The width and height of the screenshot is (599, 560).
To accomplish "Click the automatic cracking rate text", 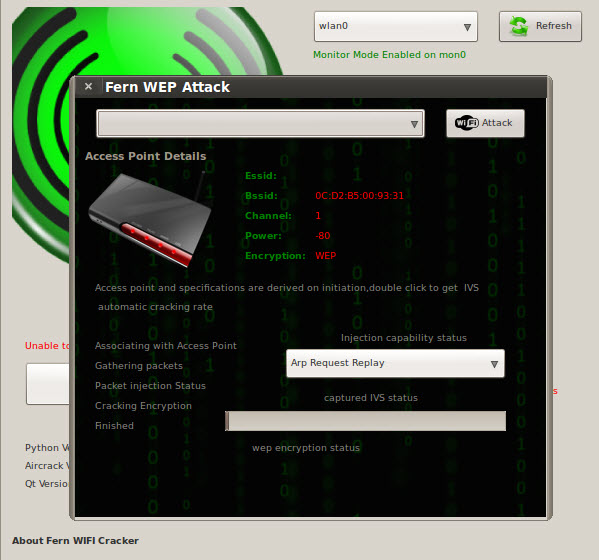I will coord(155,307).
